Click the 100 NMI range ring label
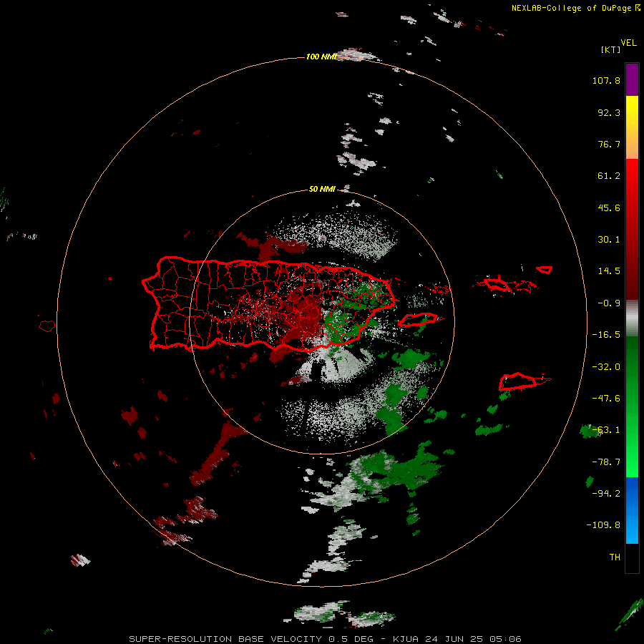The width and height of the screenshot is (644, 644). click(321, 57)
